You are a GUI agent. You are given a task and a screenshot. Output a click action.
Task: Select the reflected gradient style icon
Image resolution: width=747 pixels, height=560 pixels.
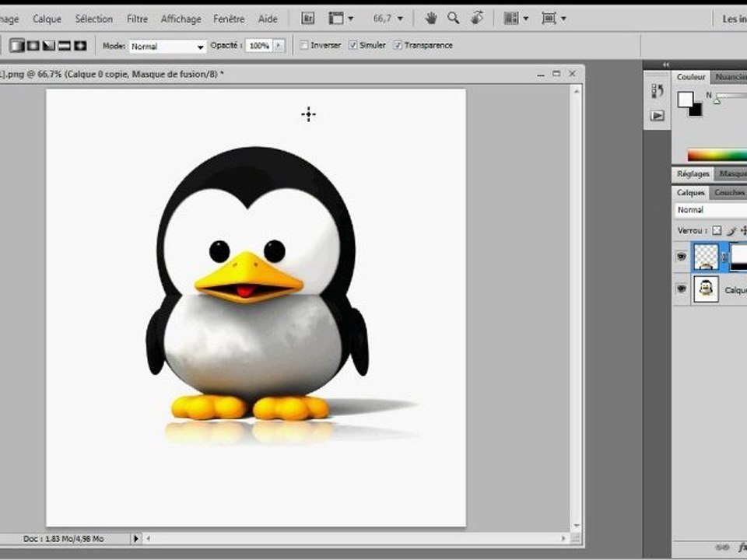pos(65,46)
